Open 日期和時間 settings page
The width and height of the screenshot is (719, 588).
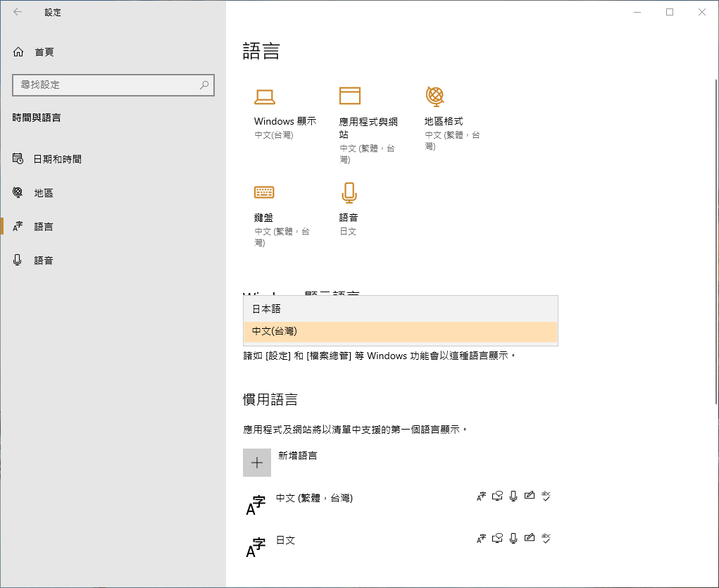pyautogui.click(x=58, y=159)
